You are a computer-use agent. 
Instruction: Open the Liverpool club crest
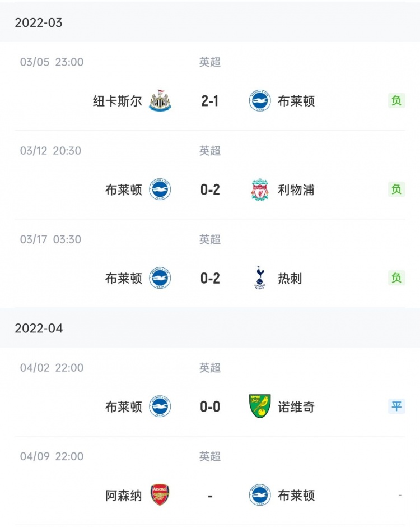[260, 189]
